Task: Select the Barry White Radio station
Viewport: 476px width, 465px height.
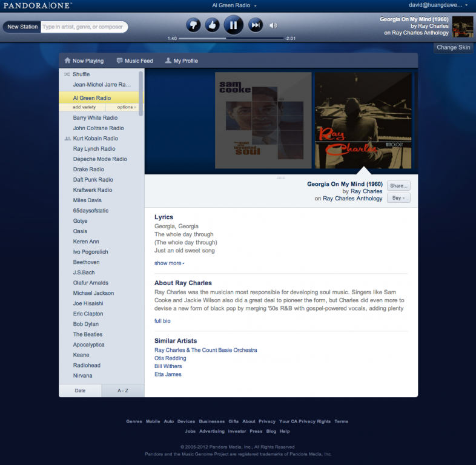Action: pos(95,118)
